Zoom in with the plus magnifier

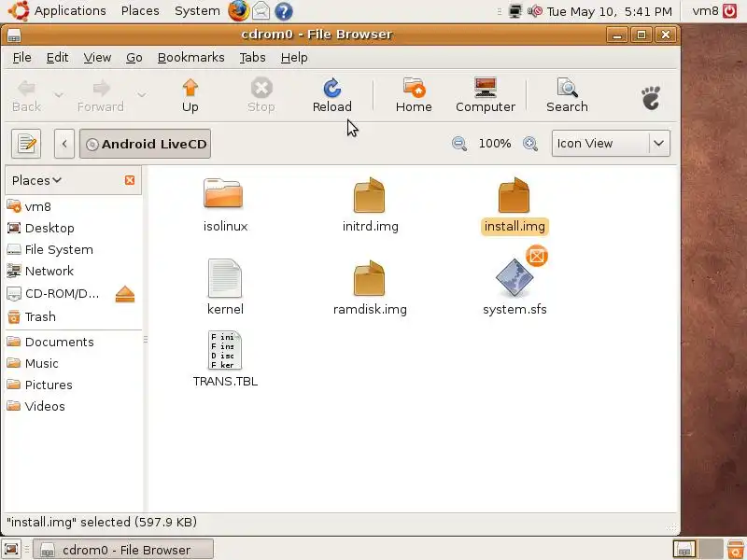530,144
